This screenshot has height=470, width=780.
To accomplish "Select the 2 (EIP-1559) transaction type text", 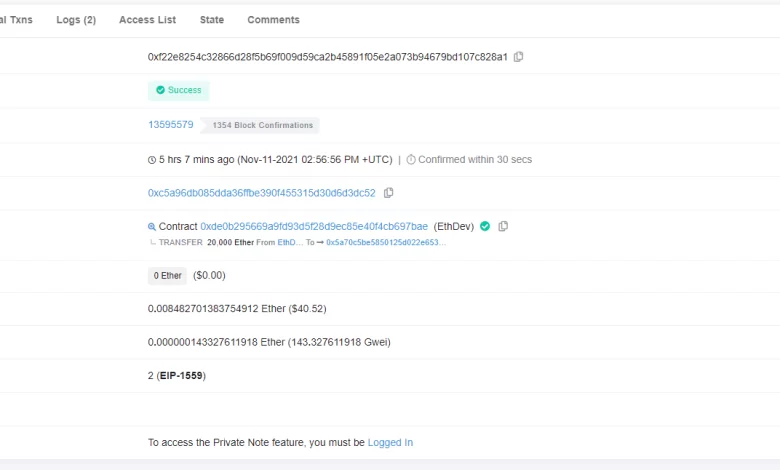I will tap(177, 376).
